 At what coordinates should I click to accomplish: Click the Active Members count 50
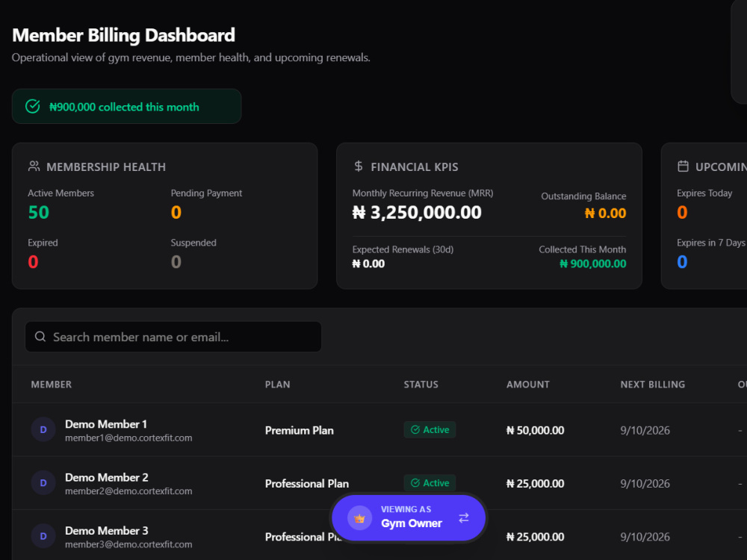pyautogui.click(x=39, y=212)
